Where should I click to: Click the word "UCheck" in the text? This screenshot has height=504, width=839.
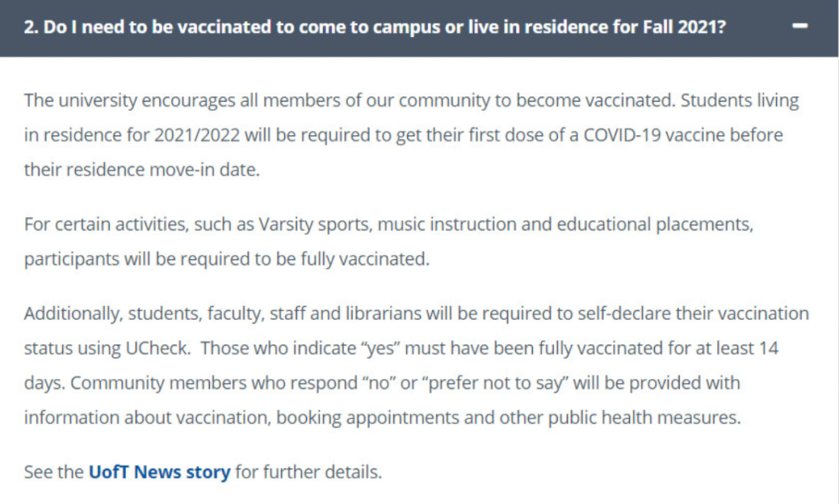tap(157, 349)
